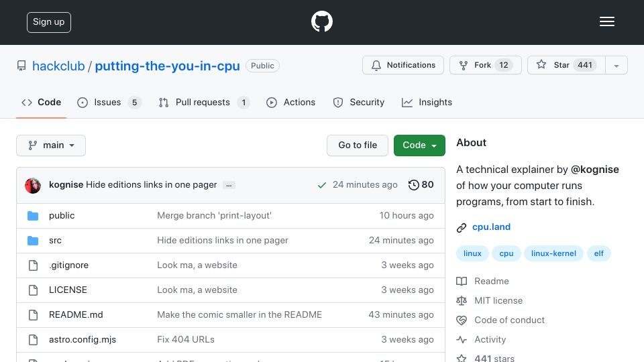Open 'Make the comic smaller' commit
The image size is (644, 362).
pos(239,315)
